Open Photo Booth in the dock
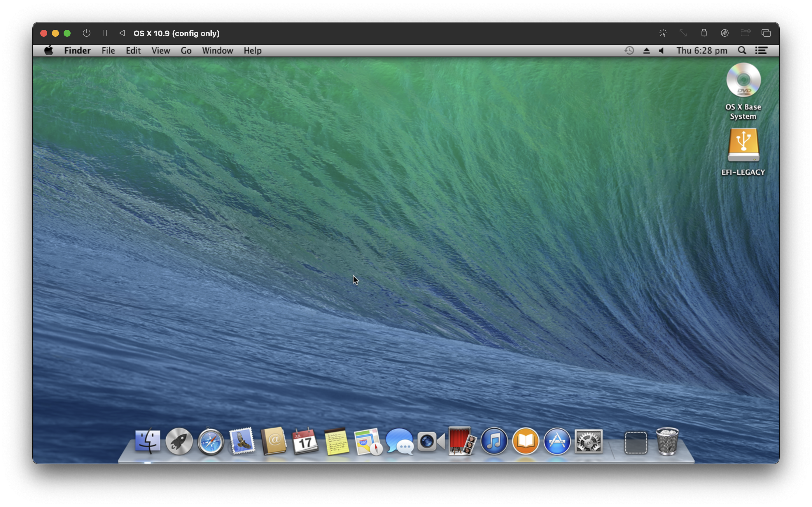 [462, 441]
